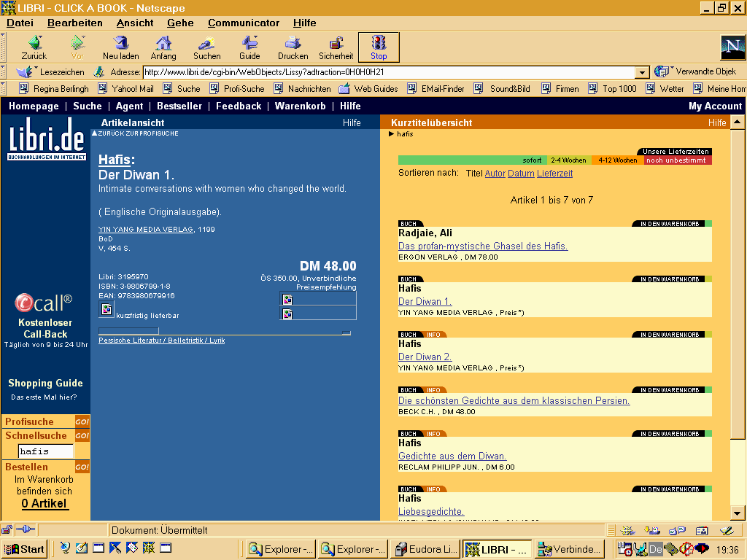The image size is (747, 560).
Task: Go to Bestseller in site navigation
Action: point(179,106)
